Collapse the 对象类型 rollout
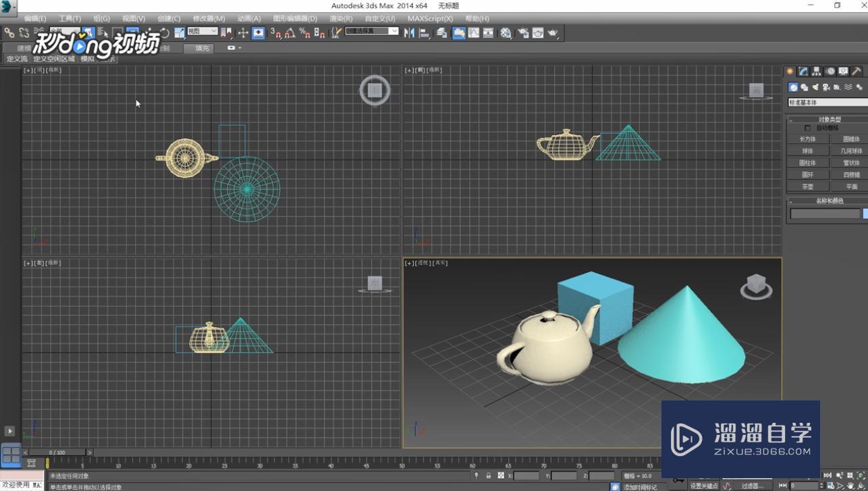Viewport: 868px width, 491px height. coord(829,120)
